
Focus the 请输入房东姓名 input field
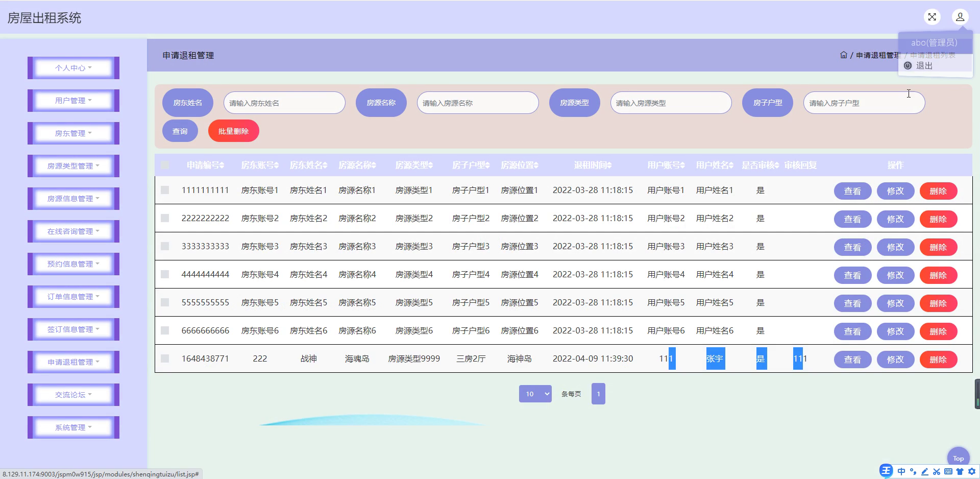284,103
